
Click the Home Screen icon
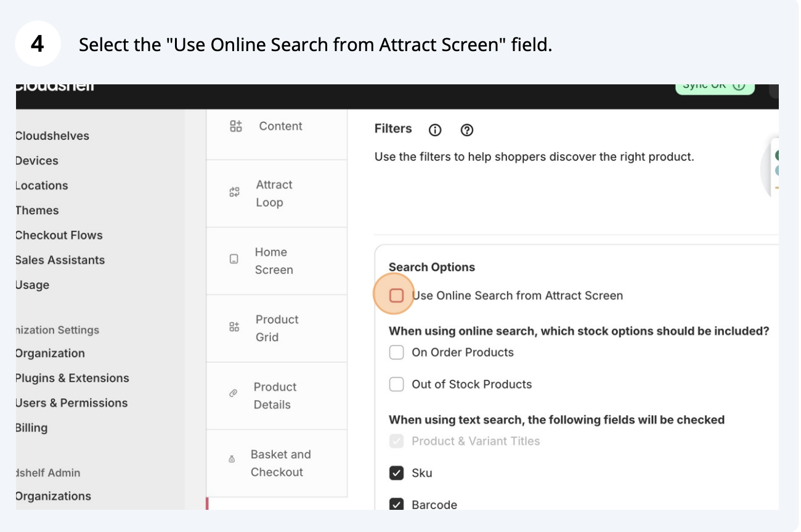point(234,259)
